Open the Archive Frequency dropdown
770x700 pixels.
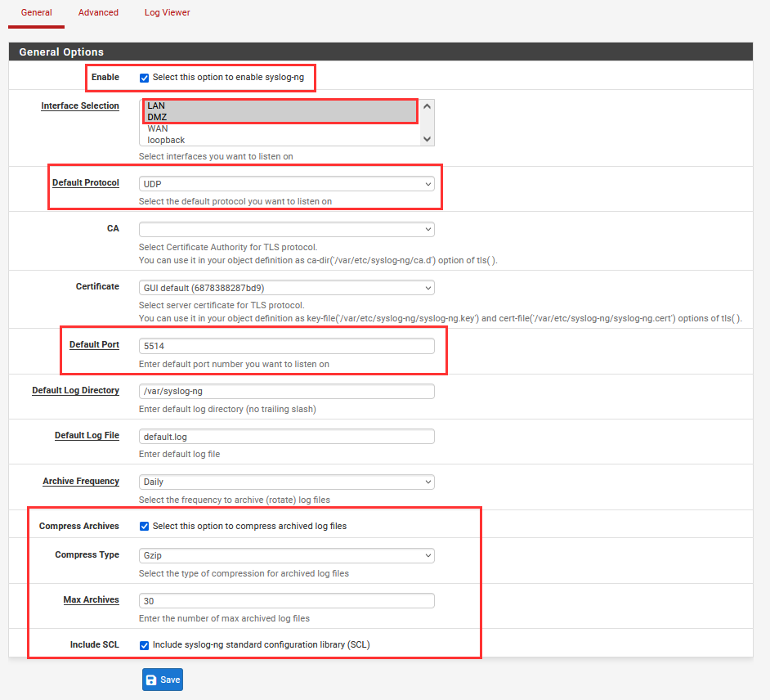click(286, 482)
